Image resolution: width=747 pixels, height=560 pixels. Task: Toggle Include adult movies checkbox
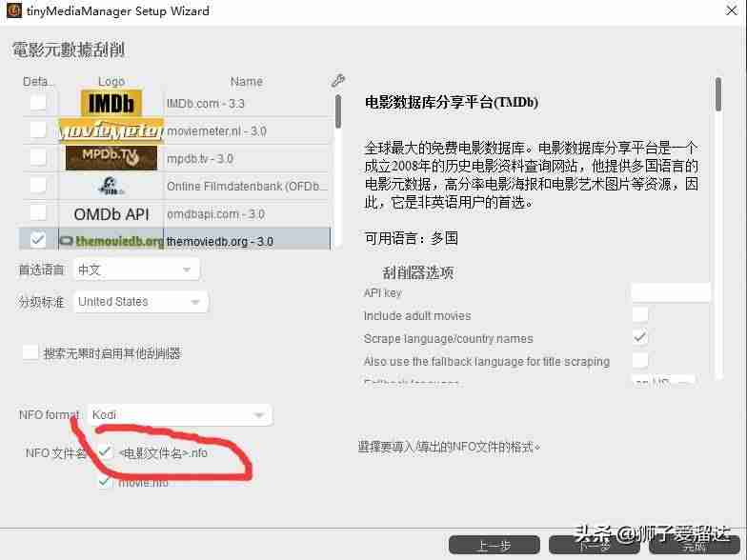(640, 314)
